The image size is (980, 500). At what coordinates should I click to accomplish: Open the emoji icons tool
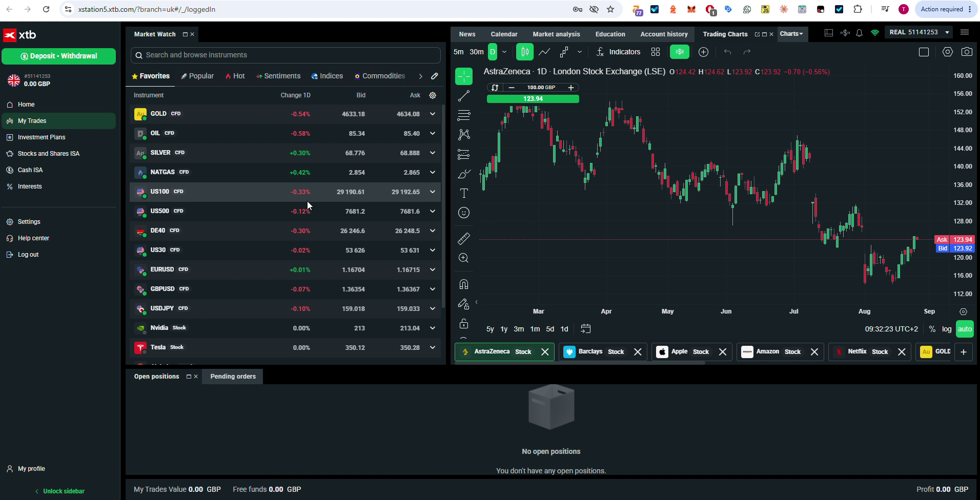click(464, 213)
